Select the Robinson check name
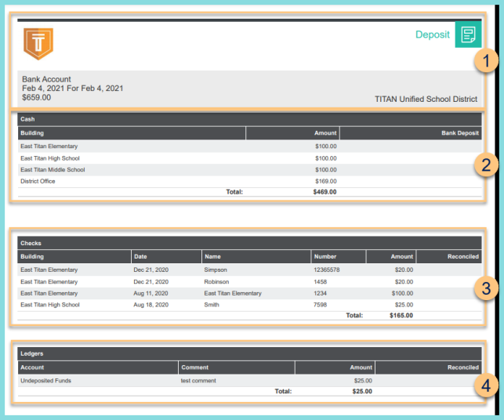 click(x=216, y=282)
